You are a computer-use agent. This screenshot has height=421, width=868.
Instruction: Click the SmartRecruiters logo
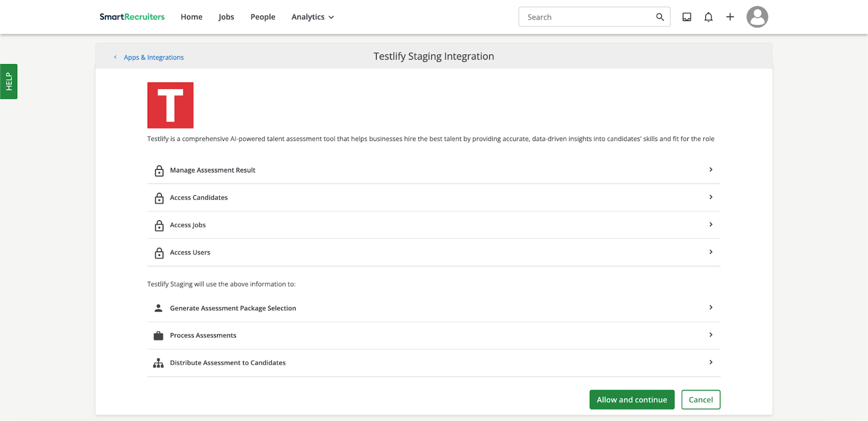(x=132, y=17)
